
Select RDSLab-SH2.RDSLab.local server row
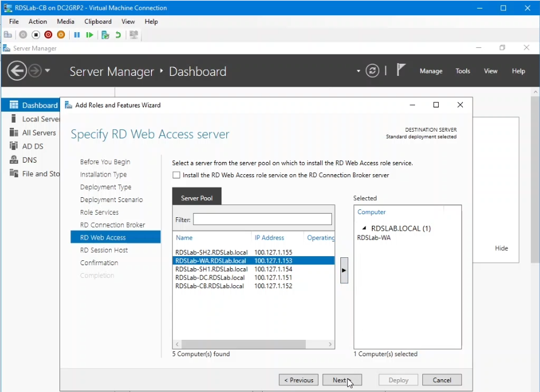(254, 252)
